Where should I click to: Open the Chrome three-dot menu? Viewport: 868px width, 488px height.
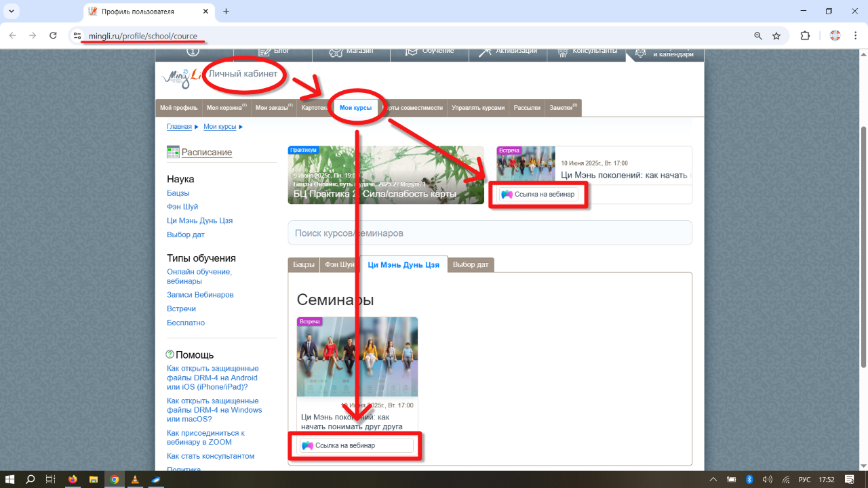coord(856,36)
